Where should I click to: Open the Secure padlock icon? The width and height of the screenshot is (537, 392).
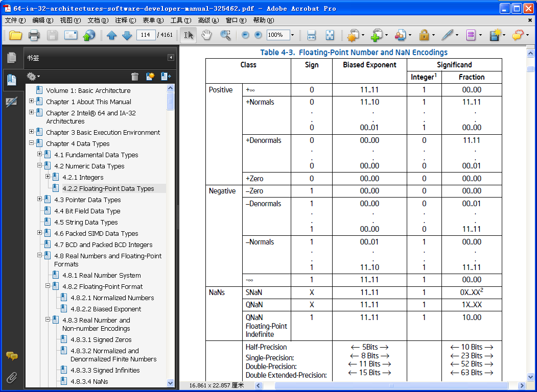424,35
